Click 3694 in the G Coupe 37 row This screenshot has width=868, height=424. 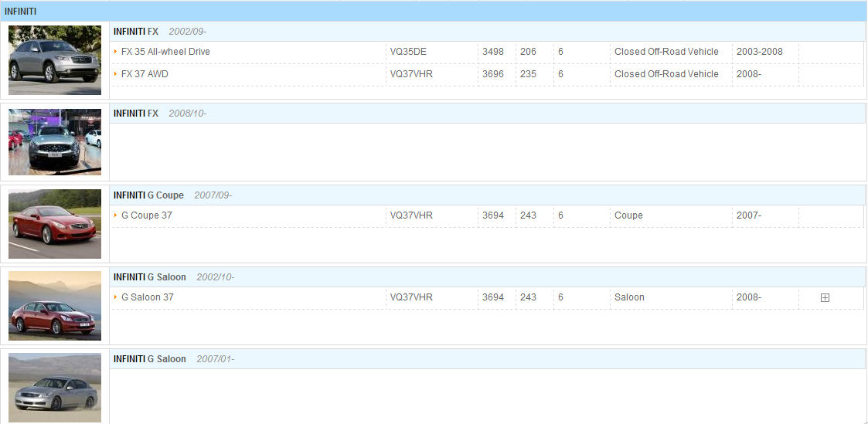pos(492,215)
